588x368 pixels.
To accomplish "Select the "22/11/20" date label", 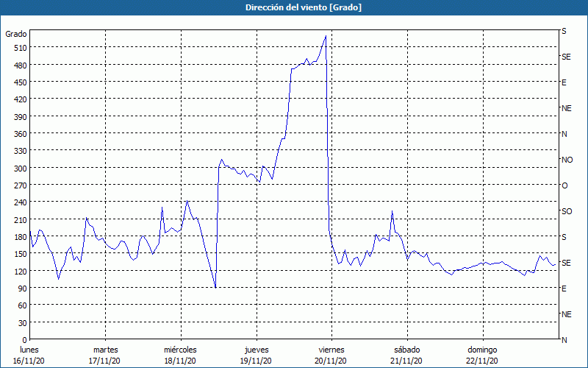I will tap(483, 361).
